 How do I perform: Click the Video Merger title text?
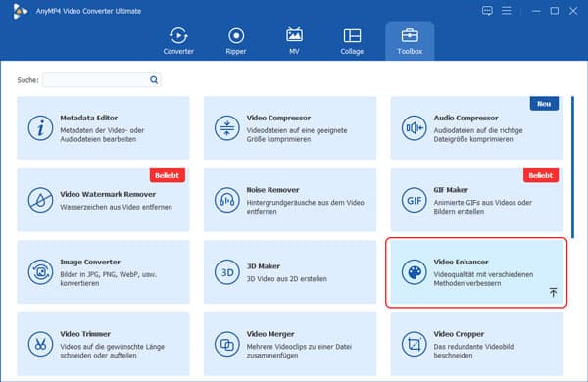tap(270, 334)
